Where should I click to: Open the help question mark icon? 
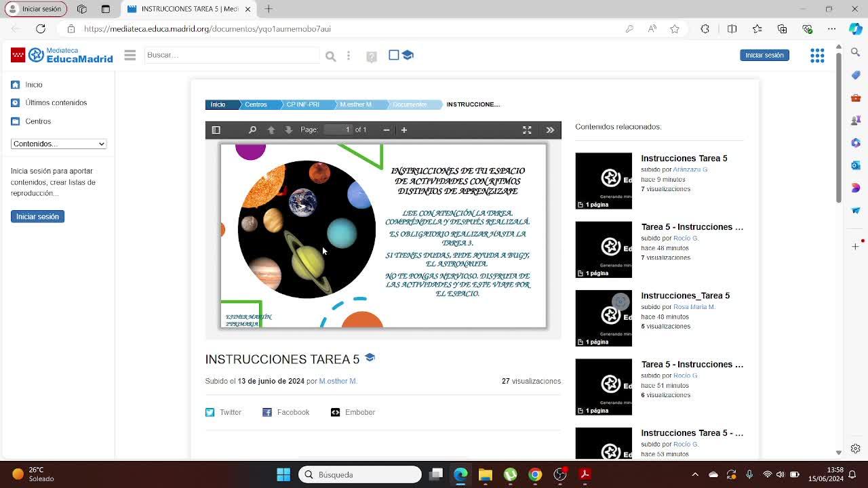point(372,56)
